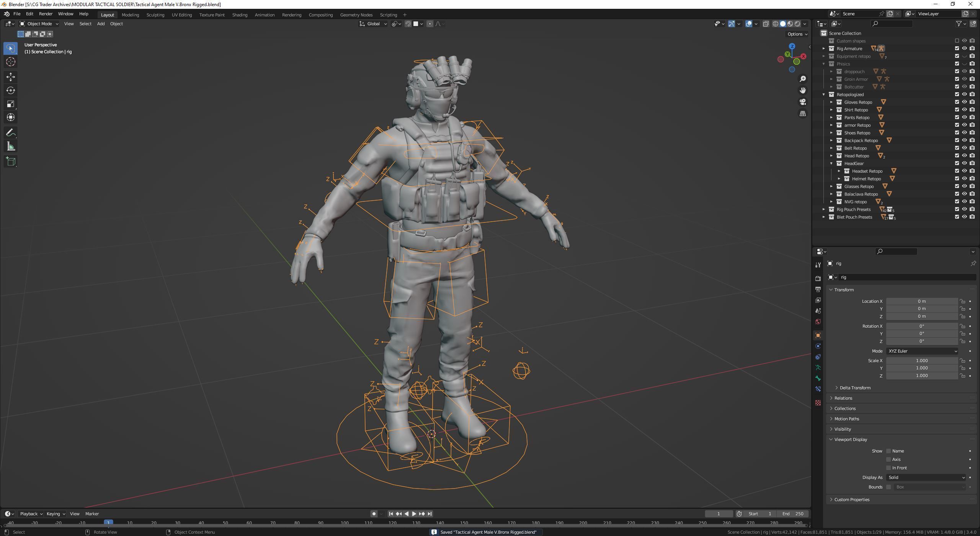
Task: Jump to timeline start frame button
Action: [x=391, y=514]
